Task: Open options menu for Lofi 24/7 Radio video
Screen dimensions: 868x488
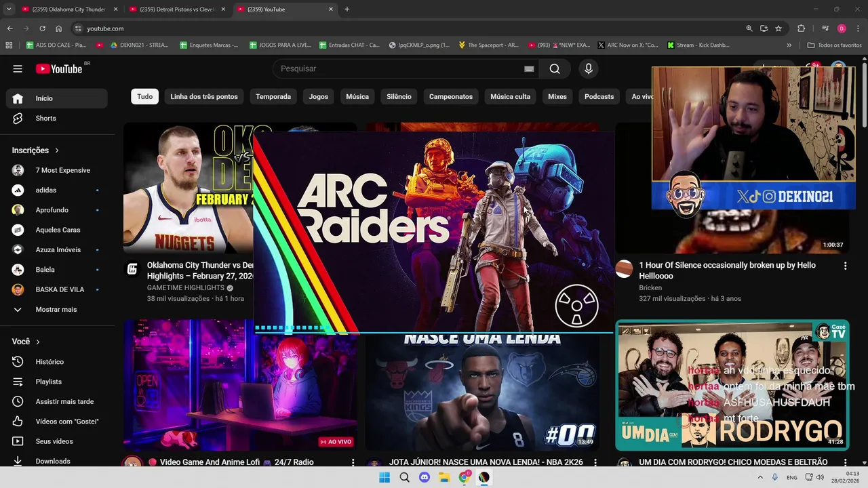Action: 353,462
